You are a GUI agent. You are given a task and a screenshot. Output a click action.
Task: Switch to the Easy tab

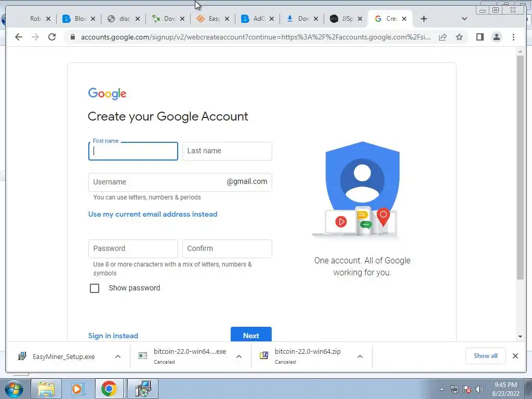(214, 19)
